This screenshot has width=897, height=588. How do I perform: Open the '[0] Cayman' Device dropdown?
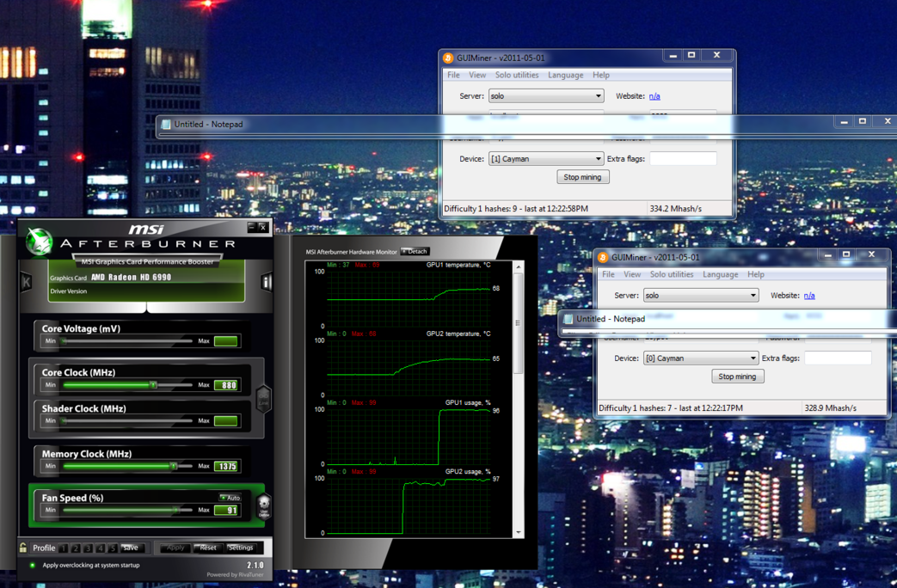tap(701, 358)
